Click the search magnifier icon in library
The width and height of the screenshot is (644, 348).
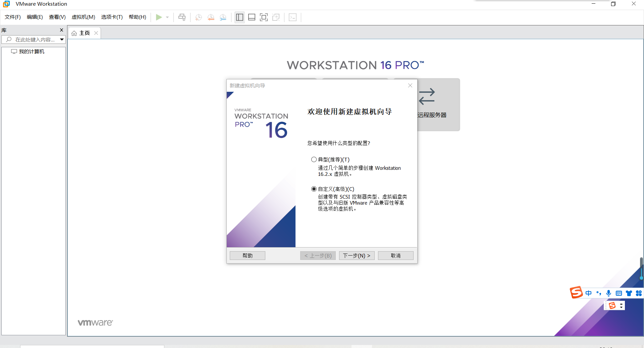point(9,40)
